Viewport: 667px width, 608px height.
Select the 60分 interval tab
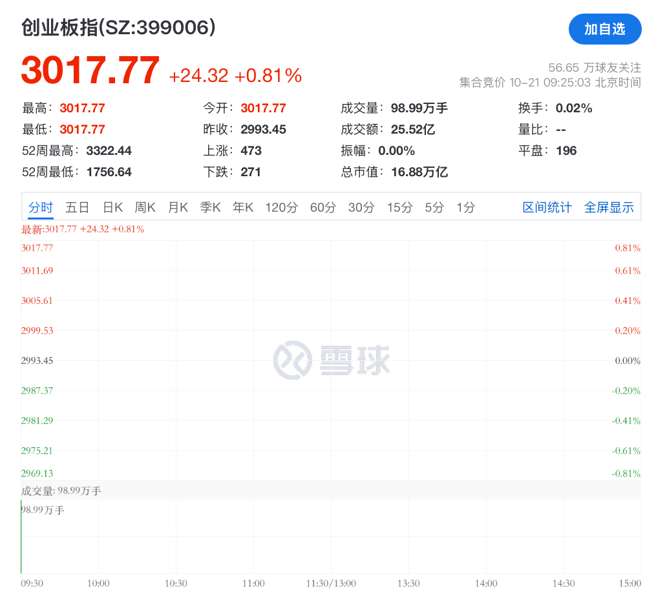coord(323,207)
